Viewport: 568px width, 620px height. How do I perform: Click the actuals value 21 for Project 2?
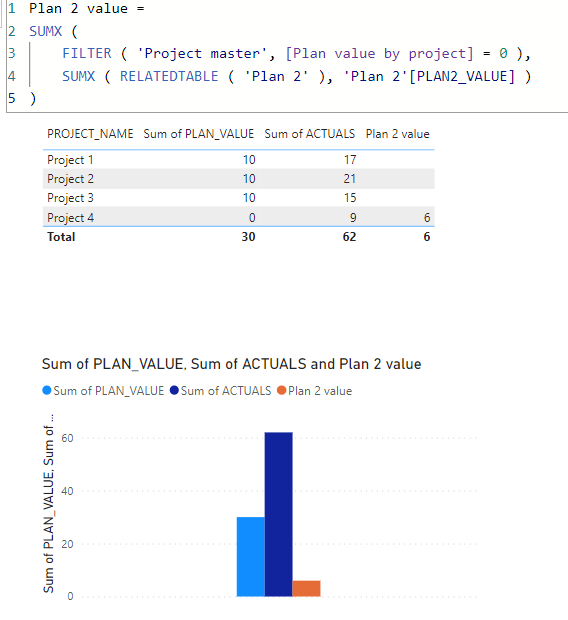point(349,179)
